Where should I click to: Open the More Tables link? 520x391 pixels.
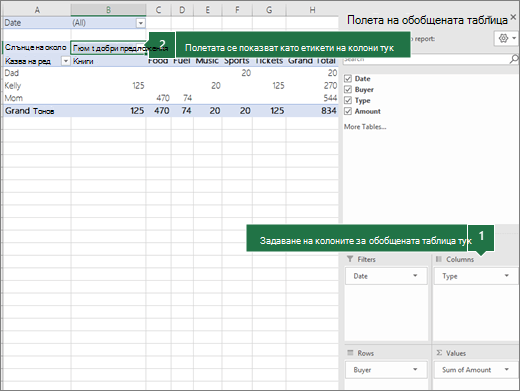(365, 127)
